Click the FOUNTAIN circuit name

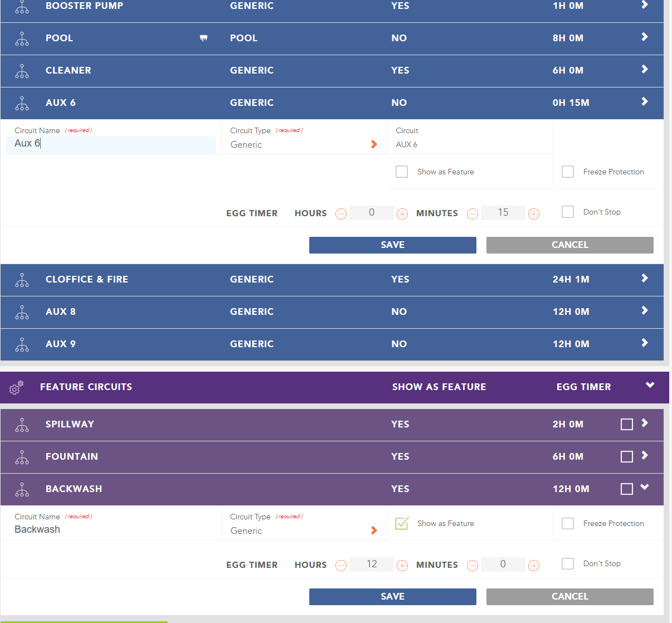pyautogui.click(x=72, y=456)
